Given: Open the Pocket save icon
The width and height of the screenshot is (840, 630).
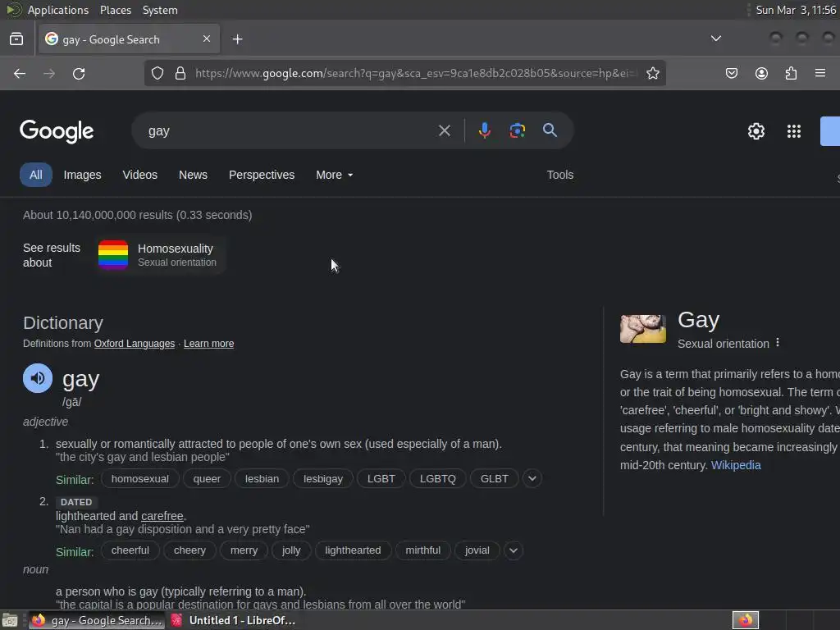Looking at the screenshot, I should point(731,73).
